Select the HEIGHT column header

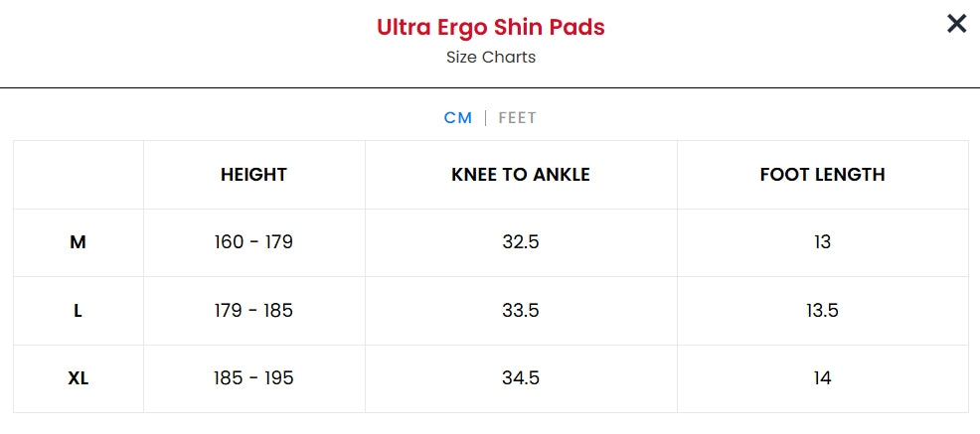pyautogui.click(x=253, y=175)
